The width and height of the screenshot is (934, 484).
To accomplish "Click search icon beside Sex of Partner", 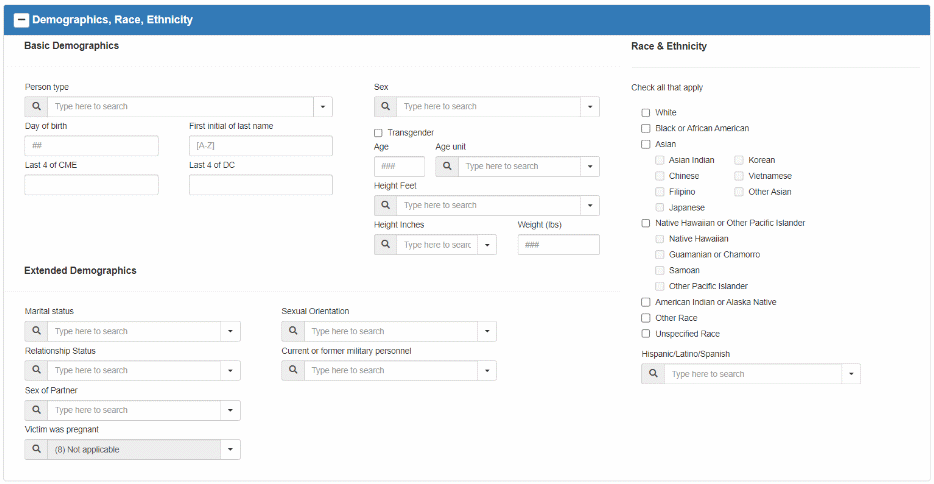I will 36,410.
